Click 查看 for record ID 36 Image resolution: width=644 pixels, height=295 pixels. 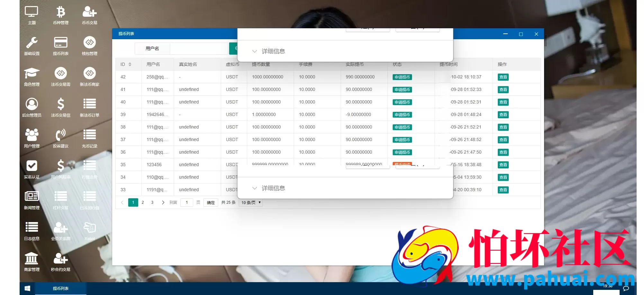(503, 152)
